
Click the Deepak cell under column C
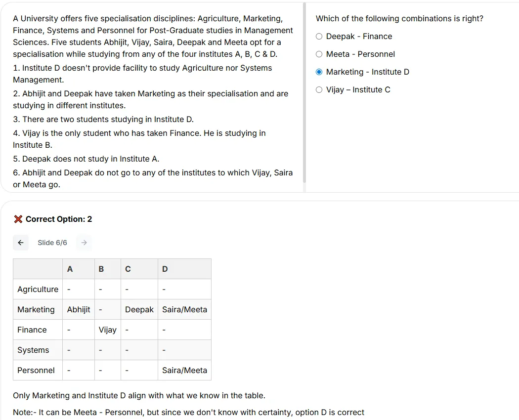point(139,309)
